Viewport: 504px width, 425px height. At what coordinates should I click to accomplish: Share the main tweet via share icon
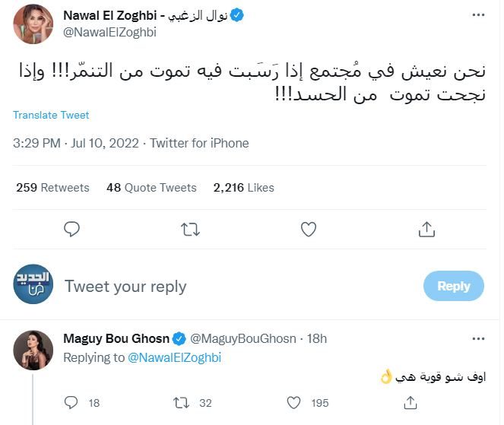(x=426, y=229)
